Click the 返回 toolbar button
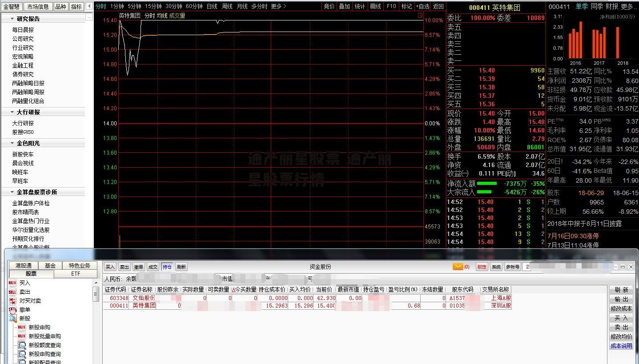The image size is (639, 364). [x=438, y=6]
